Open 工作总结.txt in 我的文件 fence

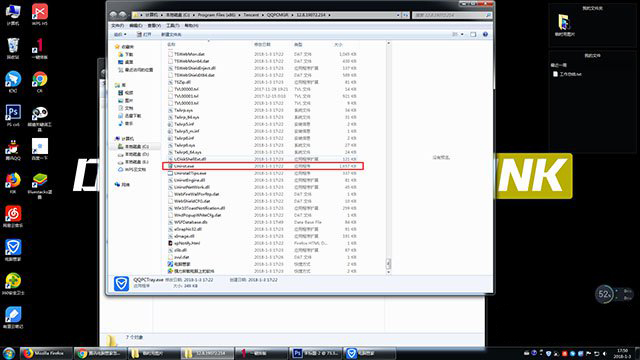click(567, 74)
